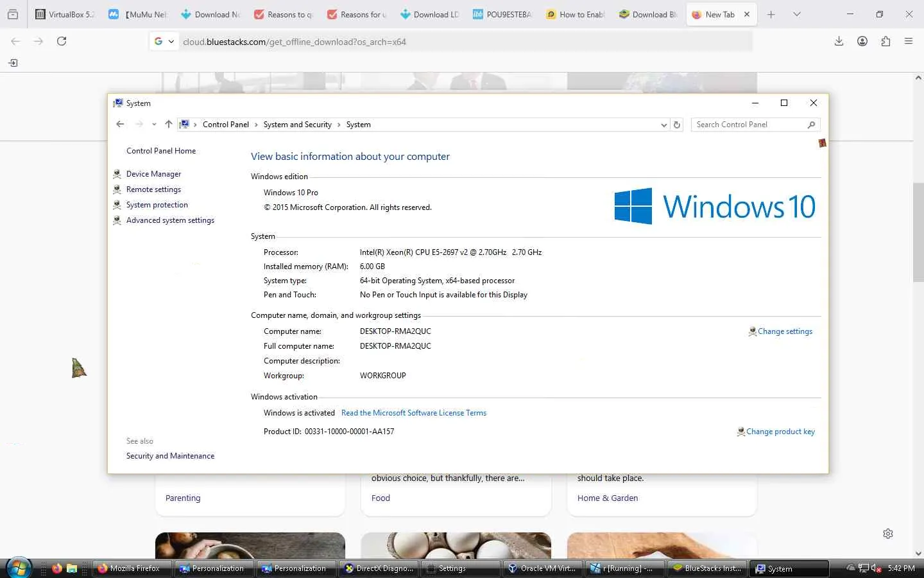Click the Firefox quick launch icon
924x578 pixels.
click(x=57, y=568)
